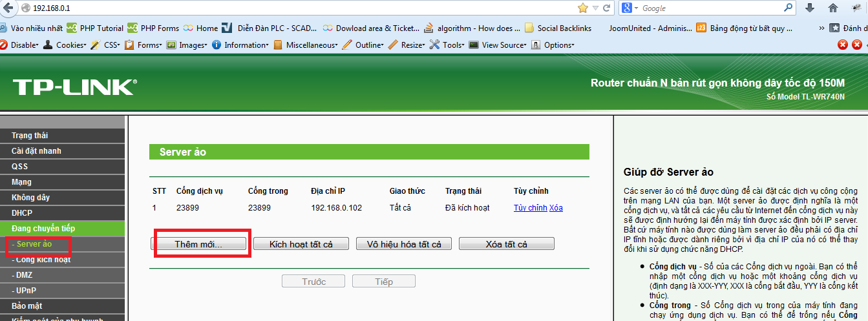Bookmark this page with the star icon
This screenshot has height=321, width=868.
coord(583,8)
